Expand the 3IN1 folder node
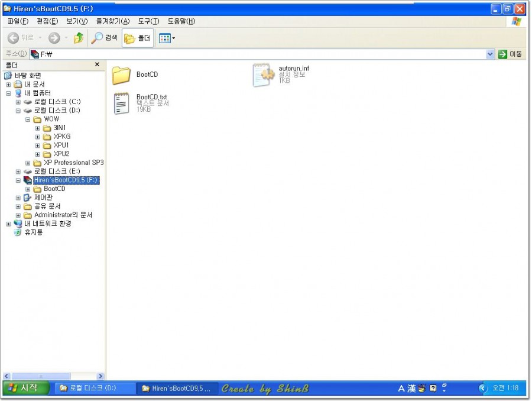This screenshot has width=532, height=401. 38,128
